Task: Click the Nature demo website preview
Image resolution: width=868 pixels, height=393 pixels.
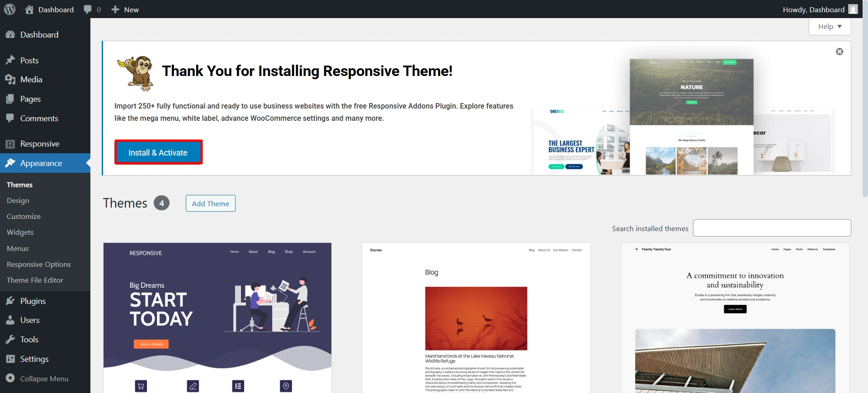Action: 692,116
